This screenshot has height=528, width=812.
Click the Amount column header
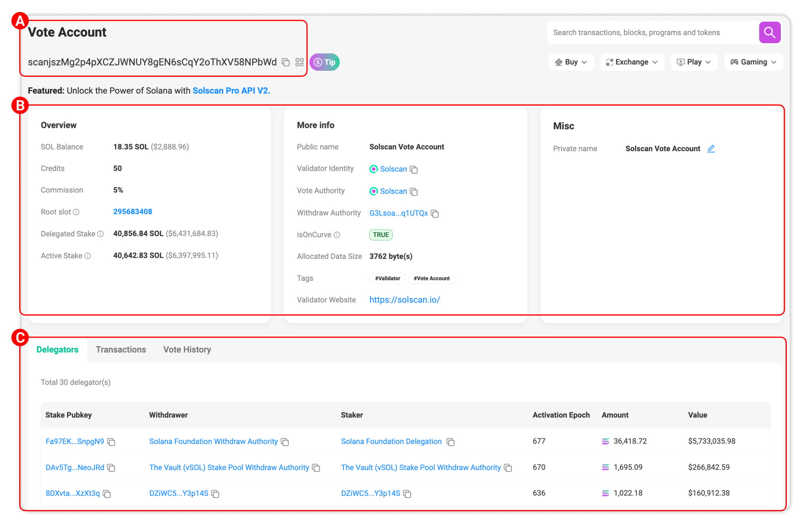[615, 415]
